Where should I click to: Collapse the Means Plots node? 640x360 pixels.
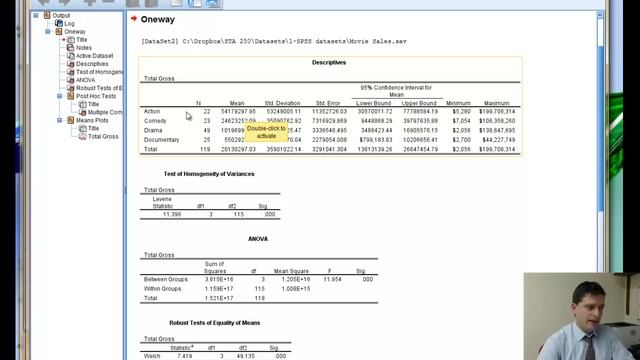[60, 120]
